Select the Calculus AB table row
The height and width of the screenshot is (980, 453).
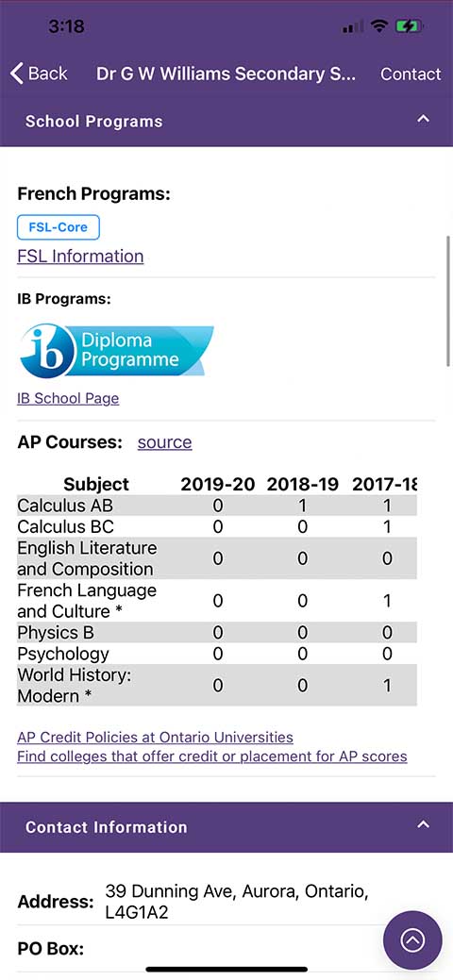pos(216,505)
